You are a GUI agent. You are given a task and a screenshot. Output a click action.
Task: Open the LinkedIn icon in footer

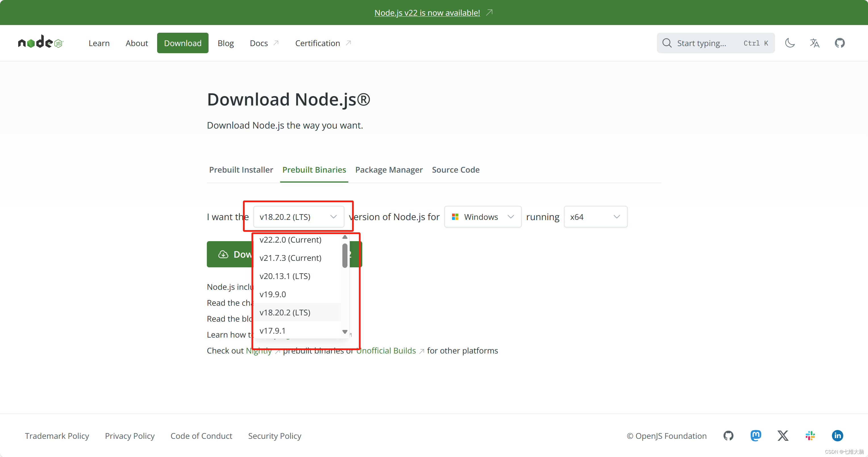[x=837, y=435]
